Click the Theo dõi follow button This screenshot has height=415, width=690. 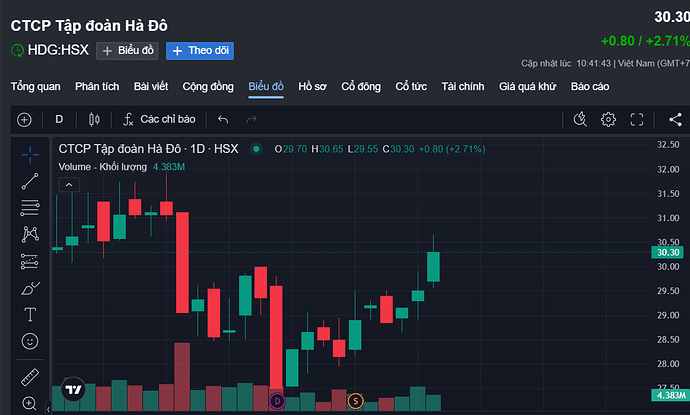pyautogui.click(x=199, y=50)
